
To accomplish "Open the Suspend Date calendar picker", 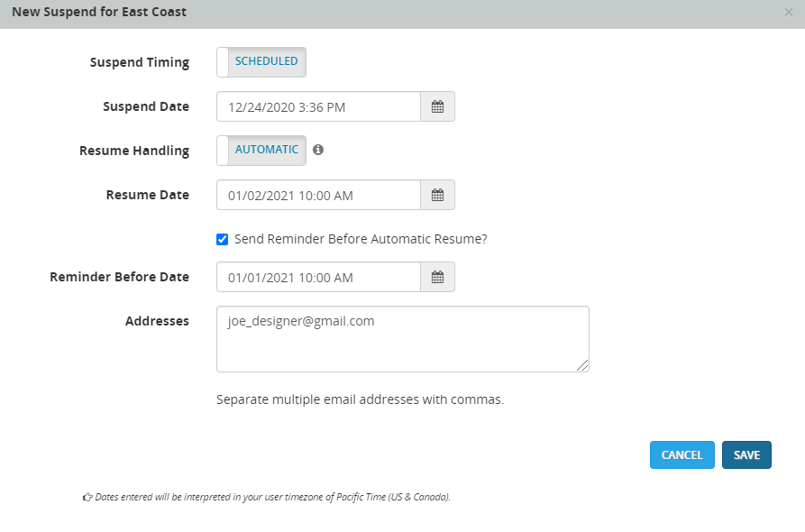I will click(437, 106).
